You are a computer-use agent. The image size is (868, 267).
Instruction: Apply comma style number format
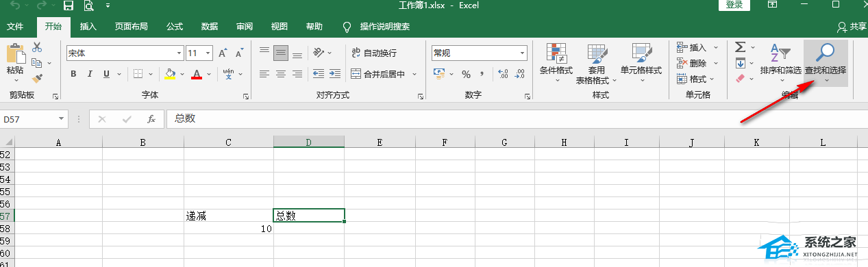(482, 74)
